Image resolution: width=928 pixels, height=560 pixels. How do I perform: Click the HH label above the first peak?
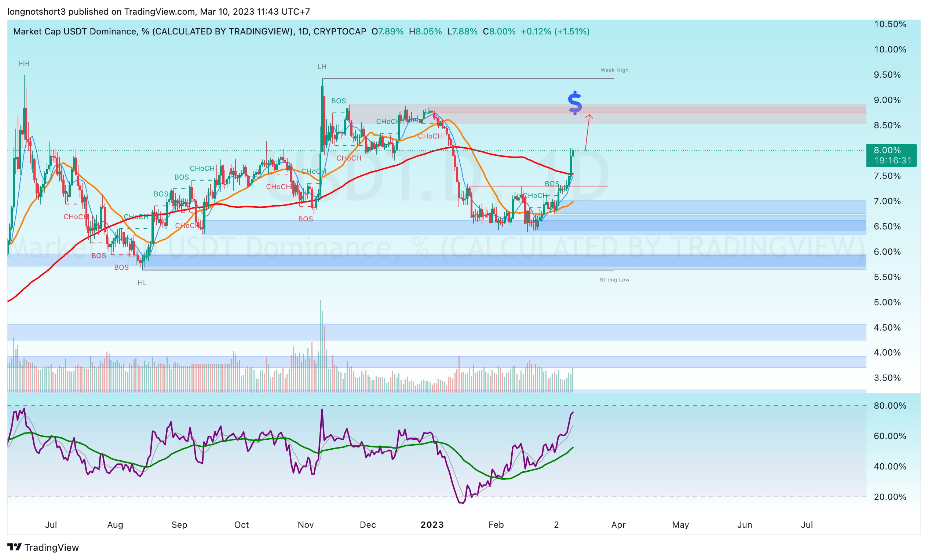(x=24, y=64)
